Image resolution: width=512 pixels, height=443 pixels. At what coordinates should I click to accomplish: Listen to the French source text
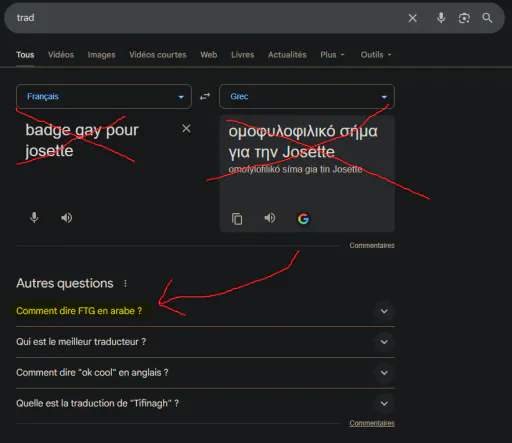(x=66, y=218)
